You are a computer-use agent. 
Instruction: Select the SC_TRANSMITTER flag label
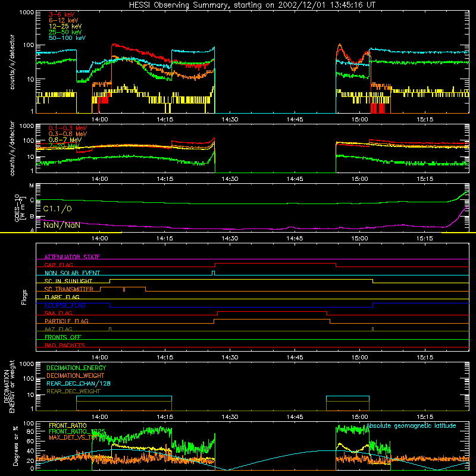tap(68, 289)
